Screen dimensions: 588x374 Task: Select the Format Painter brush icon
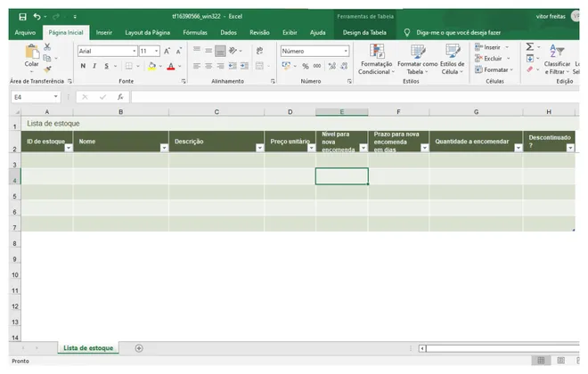pyautogui.click(x=47, y=69)
